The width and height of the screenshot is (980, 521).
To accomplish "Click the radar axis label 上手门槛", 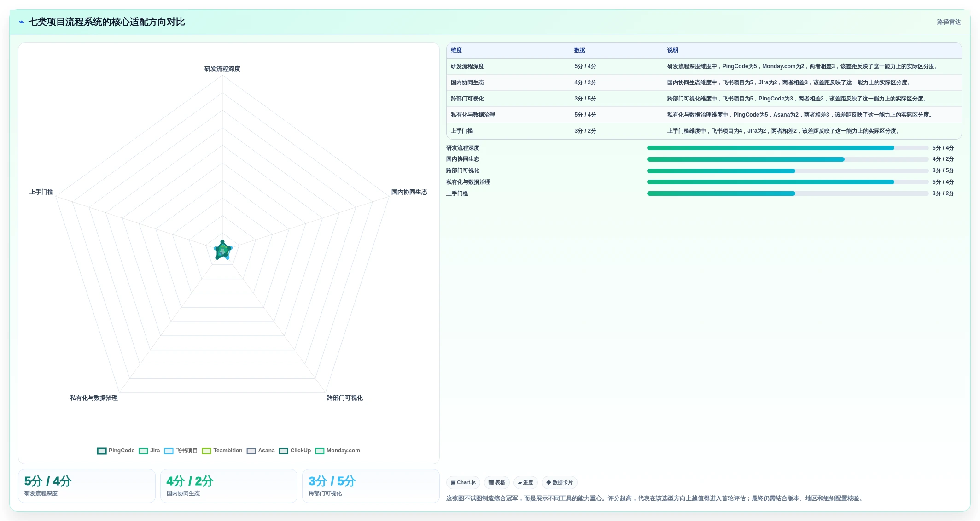I will tap(41, 192).
